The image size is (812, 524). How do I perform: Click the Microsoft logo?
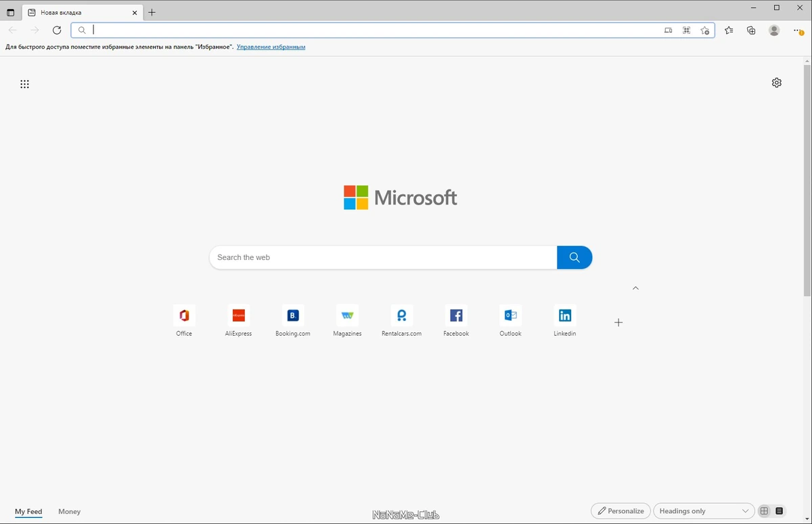pyautogui.click(x=401, y=198)
